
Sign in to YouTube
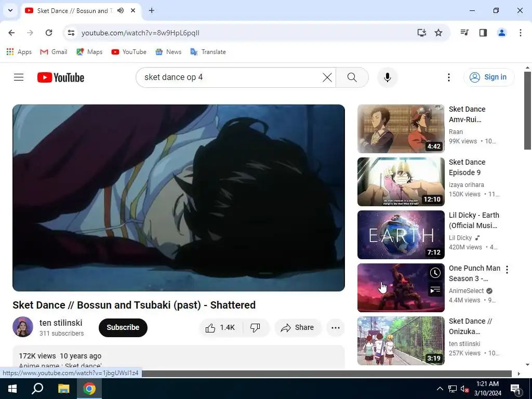tap(488, 77)
